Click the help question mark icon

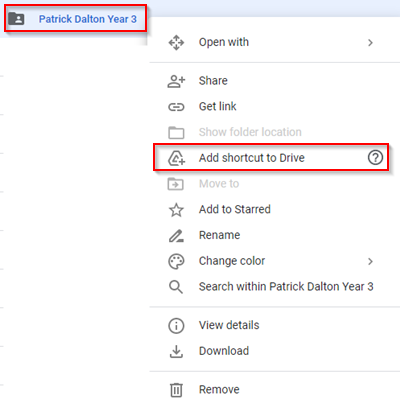tap(375, 158)
